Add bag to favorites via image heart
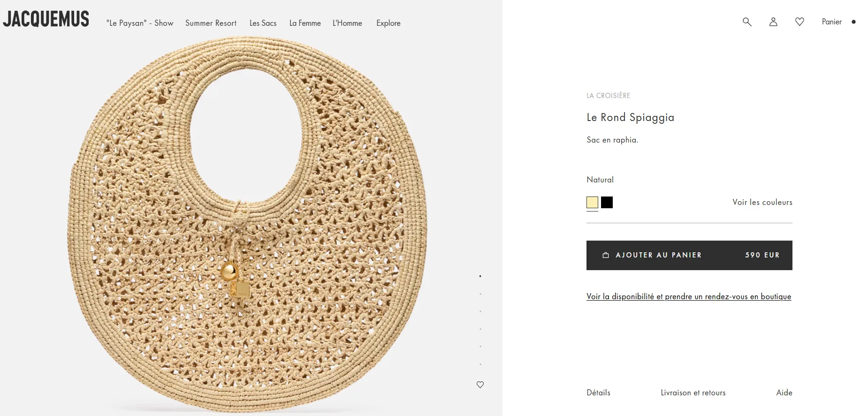The height and width of the screenshot is (416, 868). point(480,385)
